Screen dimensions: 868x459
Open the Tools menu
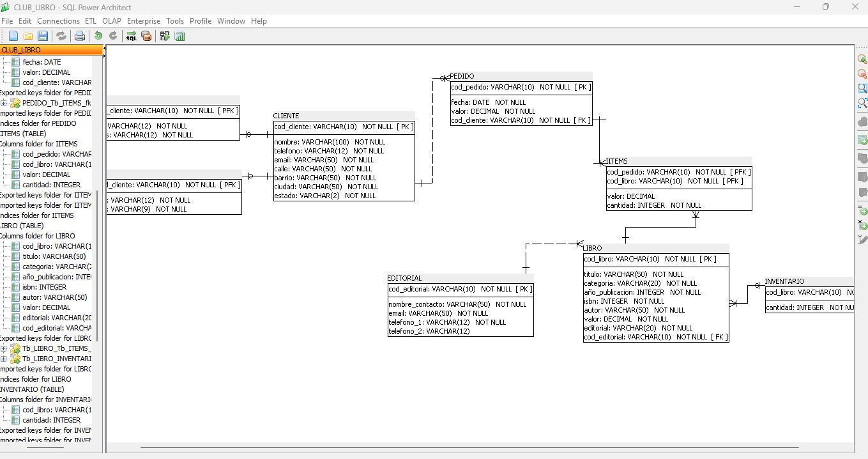[x=175, y=21]
